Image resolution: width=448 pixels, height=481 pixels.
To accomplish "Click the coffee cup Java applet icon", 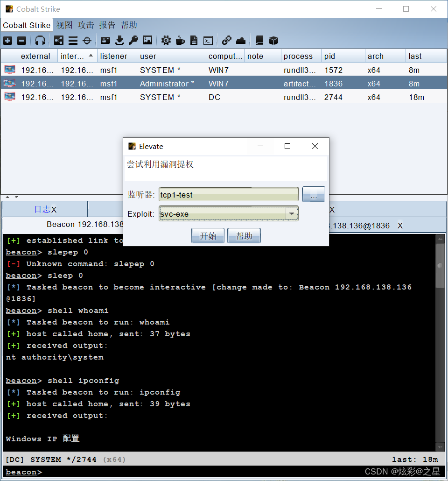I will coord(180,41).
